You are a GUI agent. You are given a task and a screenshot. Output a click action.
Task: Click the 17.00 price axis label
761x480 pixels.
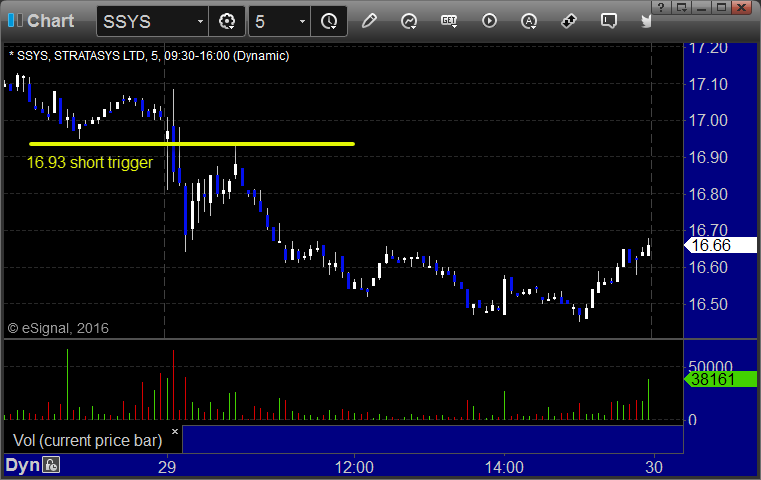pos(708,120)
